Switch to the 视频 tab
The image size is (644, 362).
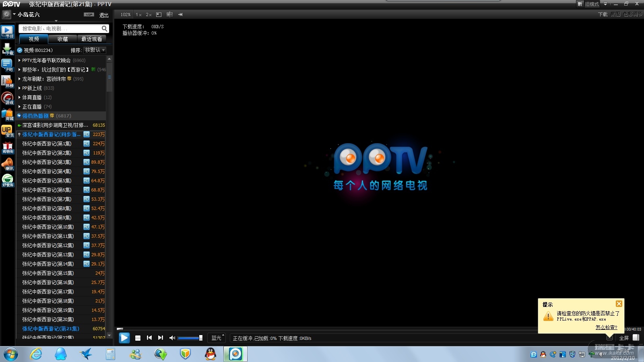coord(34,39)
